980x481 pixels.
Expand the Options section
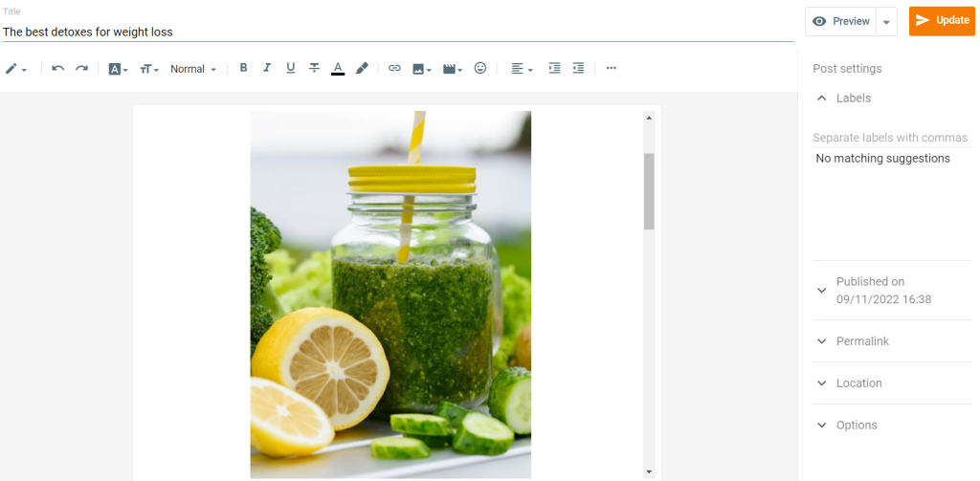(893, 425)
